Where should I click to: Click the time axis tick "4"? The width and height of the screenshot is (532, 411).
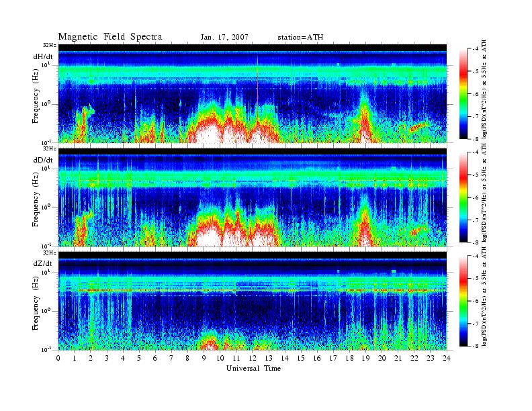click(x=123, y=358)
